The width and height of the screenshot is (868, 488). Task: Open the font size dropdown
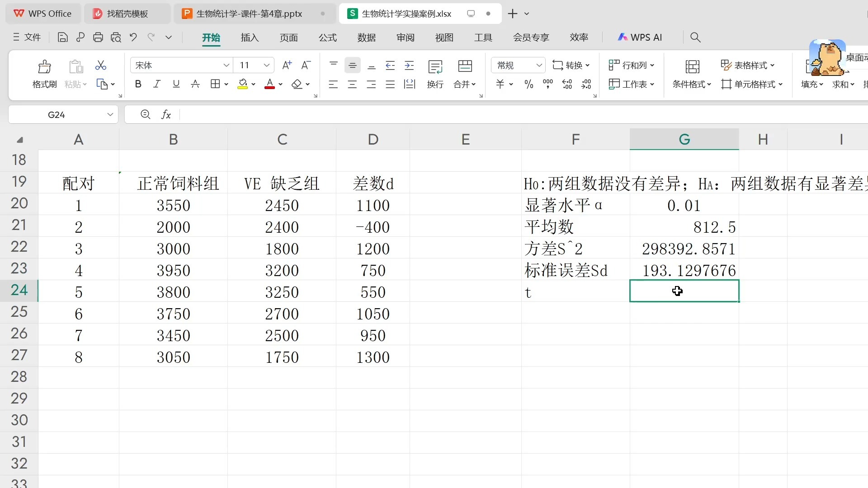coord(267,66)
